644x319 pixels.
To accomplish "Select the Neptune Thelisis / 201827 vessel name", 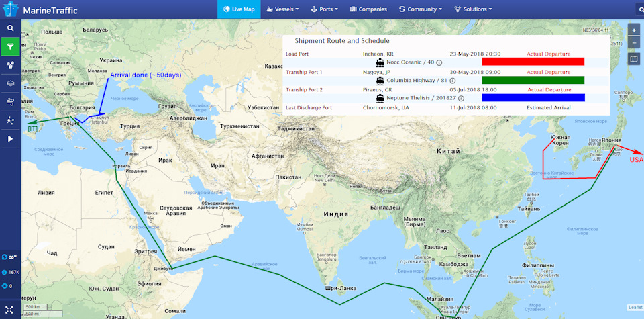I will tap(421, 98).
